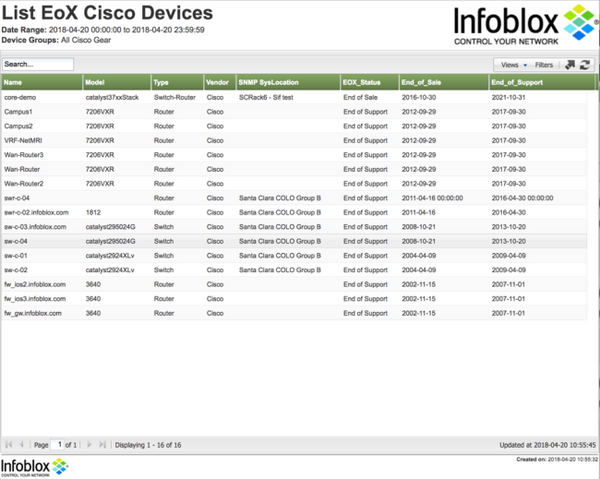
Task: Sort by End_of_Sale column header
Action: click(444, 82)
